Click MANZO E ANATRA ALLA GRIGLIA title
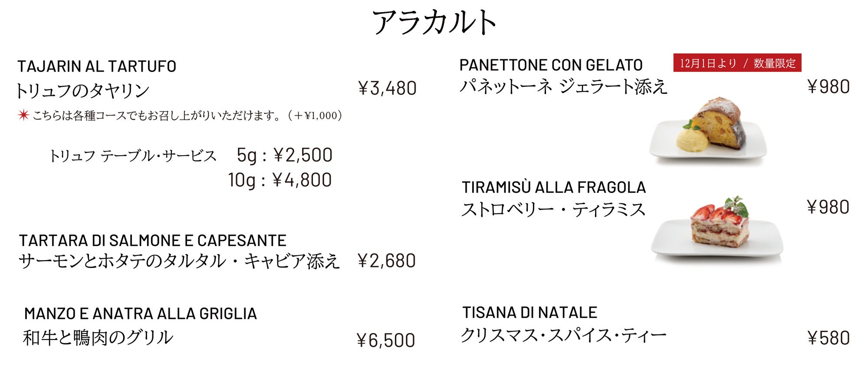This screenshot has width=868, height=375. click(141, 313)
